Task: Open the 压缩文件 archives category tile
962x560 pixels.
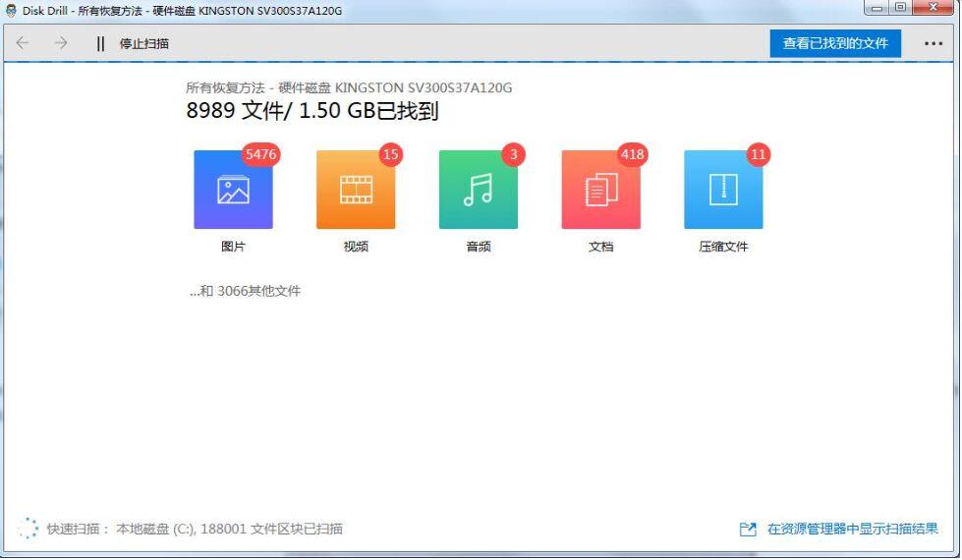Action: tap(724, 190)
